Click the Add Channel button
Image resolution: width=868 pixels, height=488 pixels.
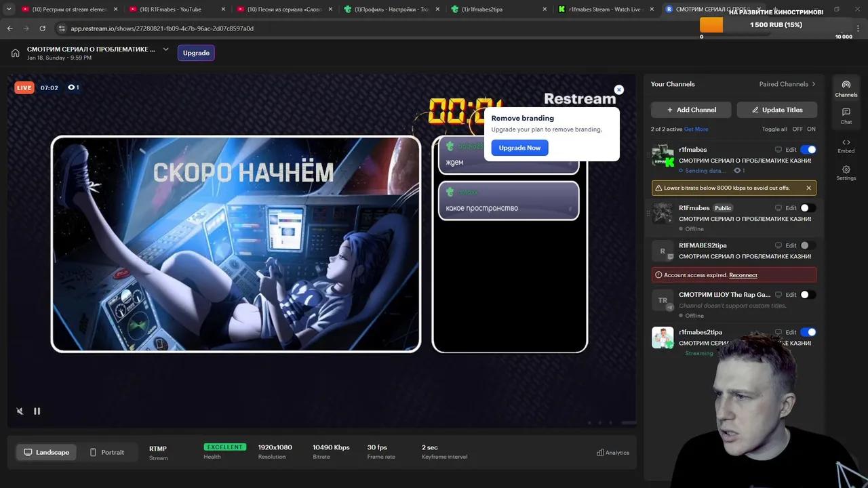click(691, 110)
